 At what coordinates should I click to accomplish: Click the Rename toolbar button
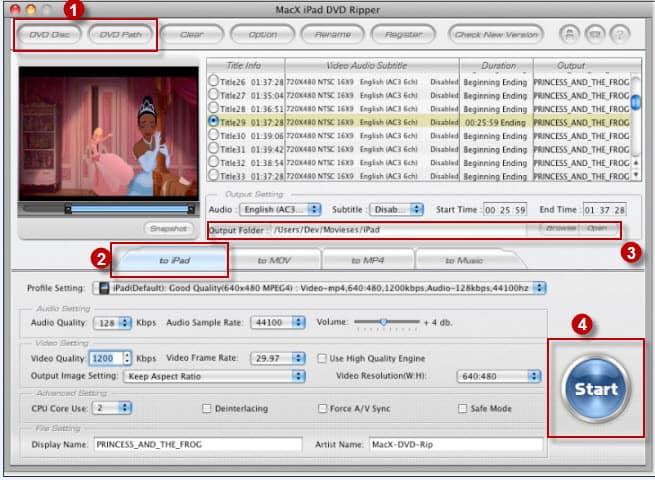pyautogui.click(x=333, y=34)
